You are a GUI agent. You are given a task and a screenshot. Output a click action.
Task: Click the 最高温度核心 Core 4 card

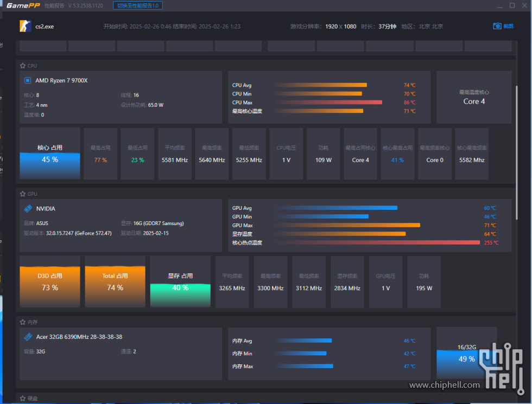[474, 97]
